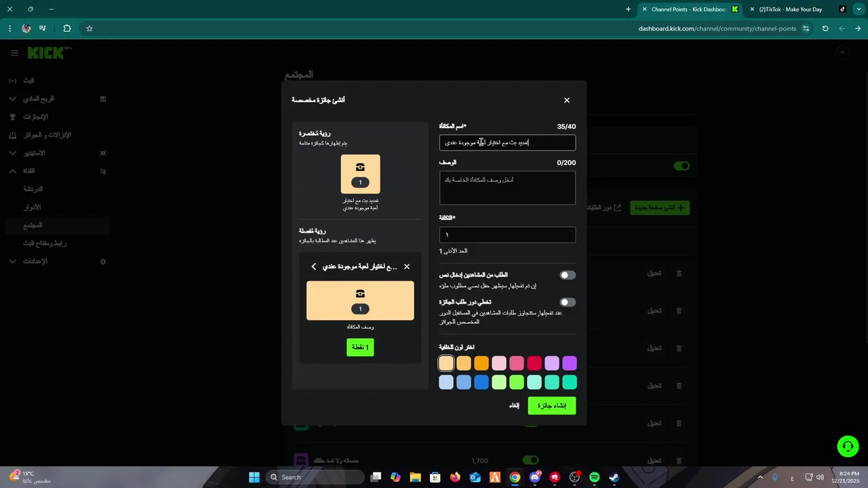The image size is (868, 488).
Task: Select the vivid purple background color
Action: tap(570, 363)
